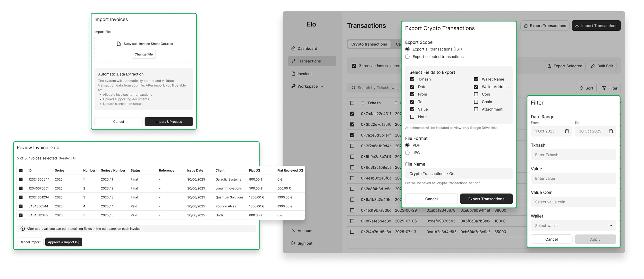Click the Account person icon
Image resolution: width=644 pixels, height=279 pixels.
pyautogui.click(x=293, y=231)
